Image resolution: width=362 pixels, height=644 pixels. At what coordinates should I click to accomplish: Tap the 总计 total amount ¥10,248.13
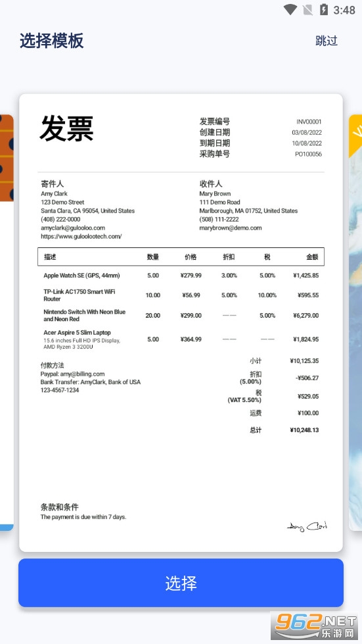point(304,430)
